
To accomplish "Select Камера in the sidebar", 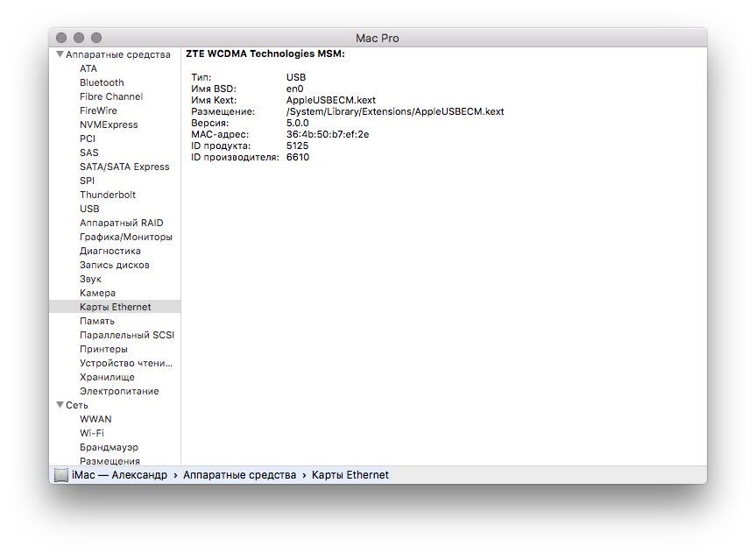I will (97, 293).
